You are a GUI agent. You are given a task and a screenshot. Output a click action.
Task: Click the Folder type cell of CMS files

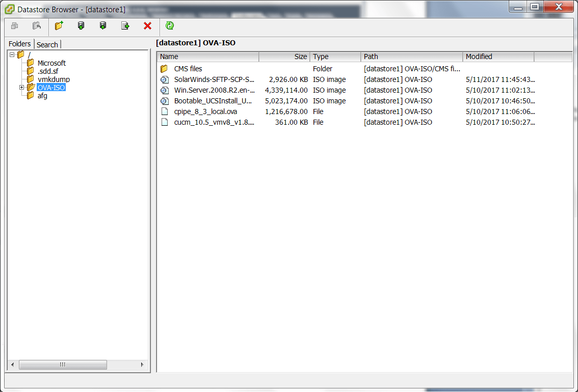click(323, 69)
